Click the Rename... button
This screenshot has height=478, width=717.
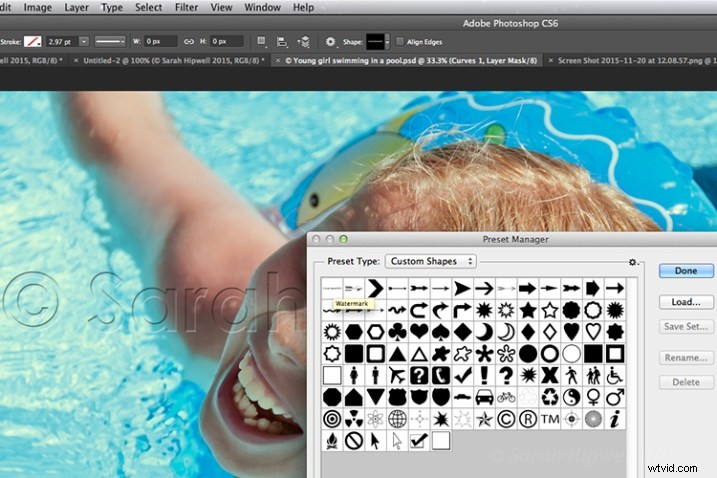686,358
